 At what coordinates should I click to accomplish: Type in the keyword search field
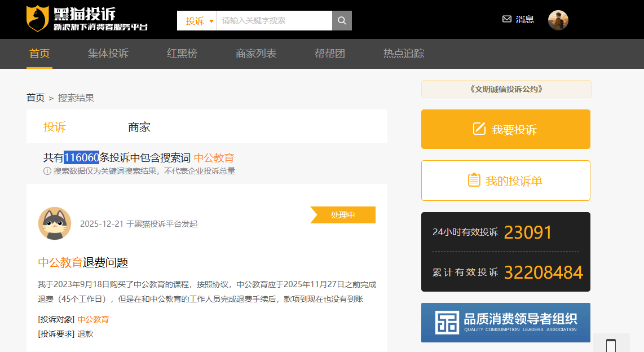pyautogui.click(x=274, y=21)
